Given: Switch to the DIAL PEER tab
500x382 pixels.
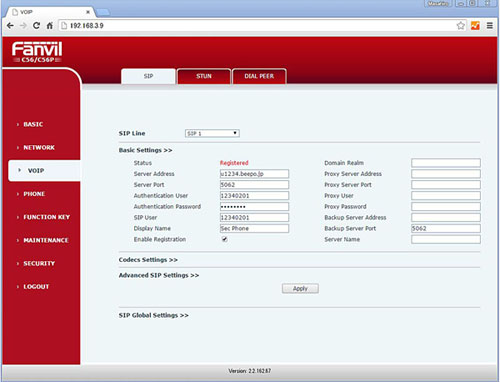Looking at the screenshot, I should (259, 76).
